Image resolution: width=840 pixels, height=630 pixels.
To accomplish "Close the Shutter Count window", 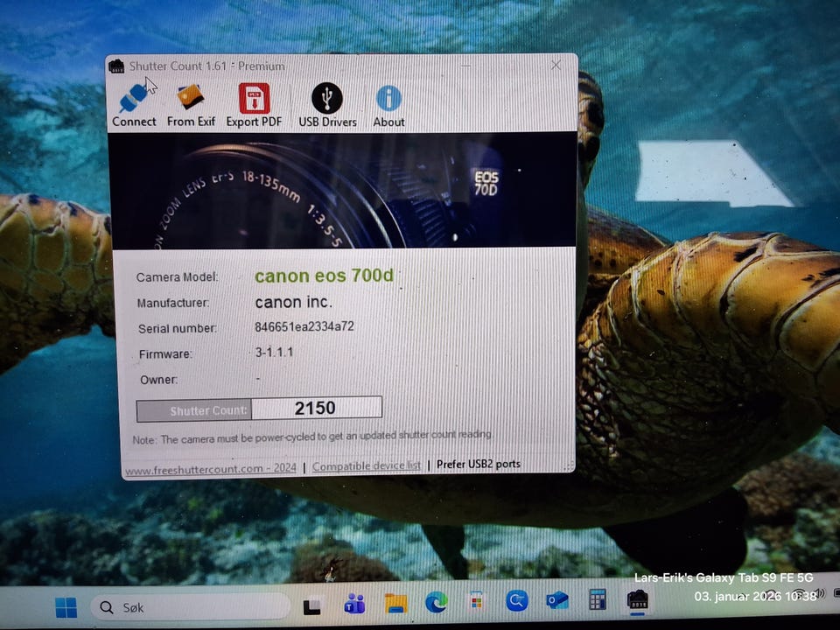I will [x=556, y=66].
